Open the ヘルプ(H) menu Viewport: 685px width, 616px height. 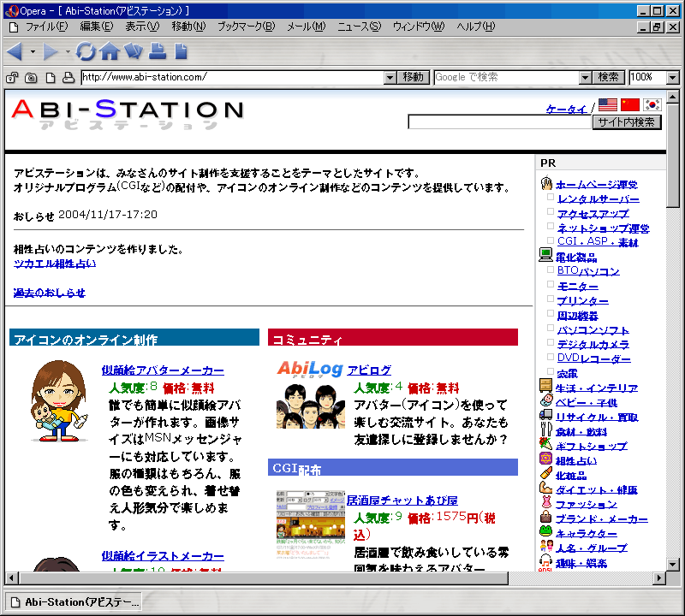click(476, 27)
